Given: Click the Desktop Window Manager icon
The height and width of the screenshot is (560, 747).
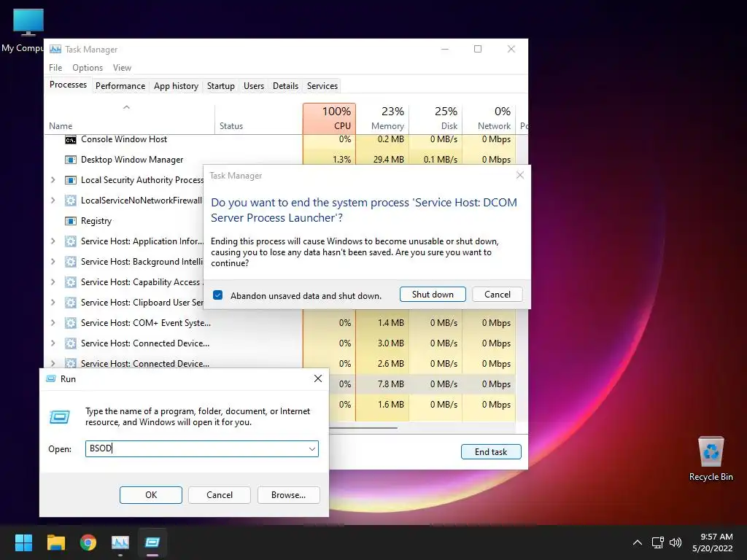Looking at the screenshot, I should (x=71, y=160).
